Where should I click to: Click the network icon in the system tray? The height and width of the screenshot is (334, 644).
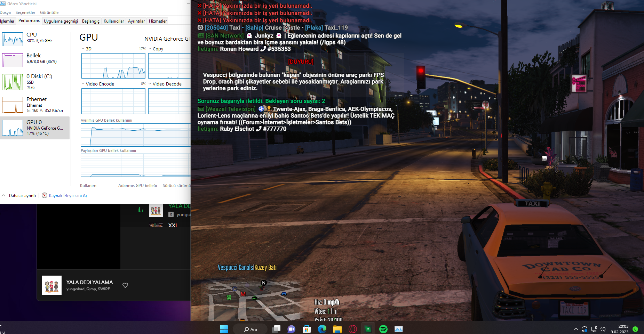coord(594,329)
